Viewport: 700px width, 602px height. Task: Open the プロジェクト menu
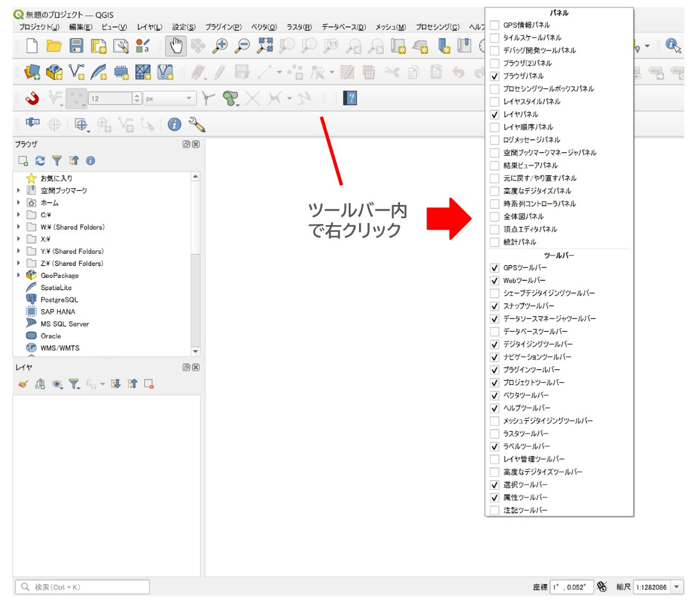[x=39, y=27]
